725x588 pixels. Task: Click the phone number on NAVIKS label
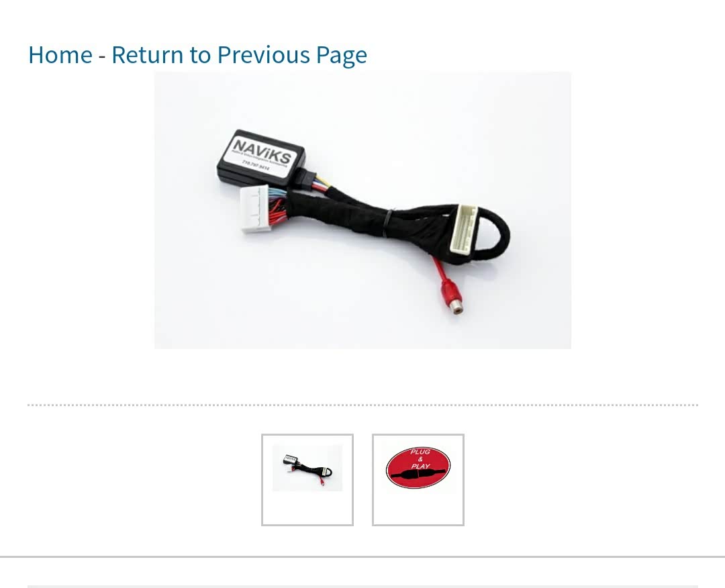point(255,166)
